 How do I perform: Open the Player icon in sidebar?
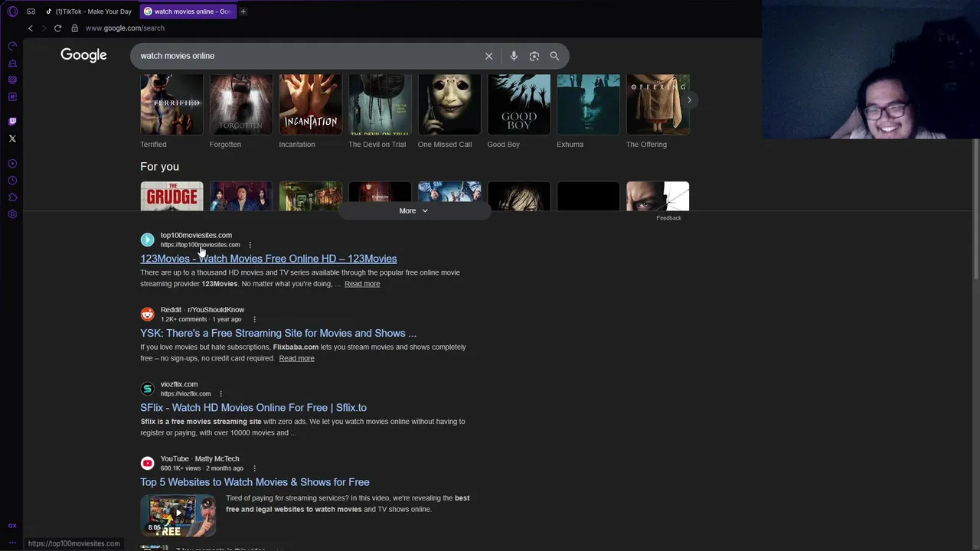(12, 164)
